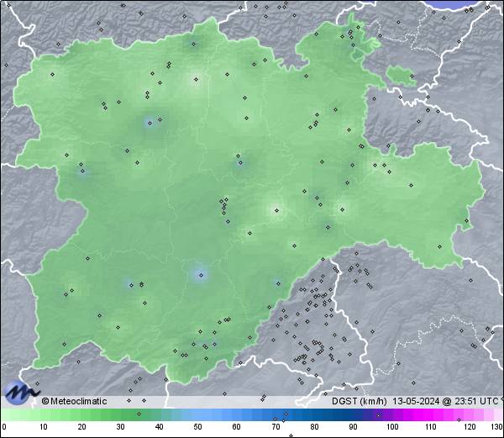
Task: Click the 30 value on the color scale
Action: click(120, 427)
